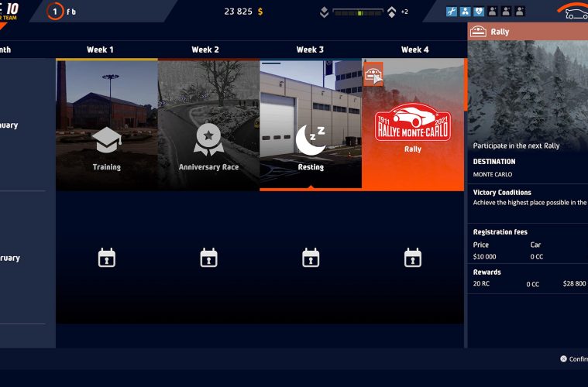Click the Rally snowy forest preview image
The image size is (588, 387).
click(528, 90)
